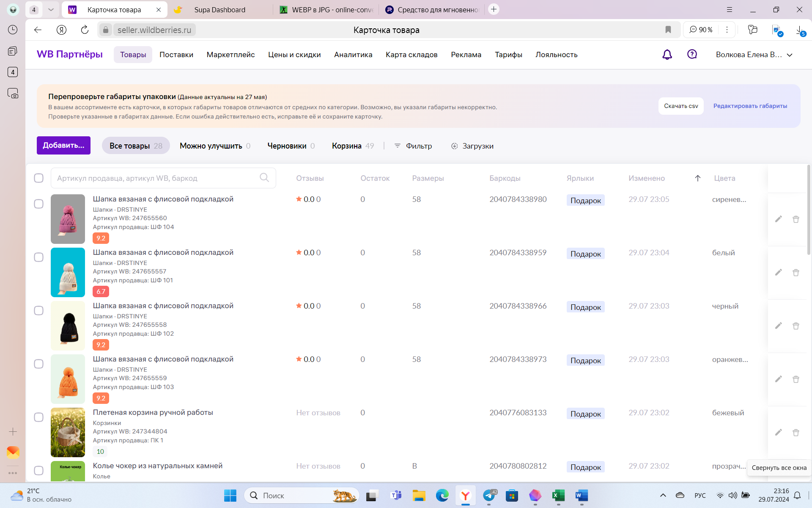Bookmark the page with the bookmark icon
Image resolution: width=812 pixels, height=508 pixels.
(668, 30)
